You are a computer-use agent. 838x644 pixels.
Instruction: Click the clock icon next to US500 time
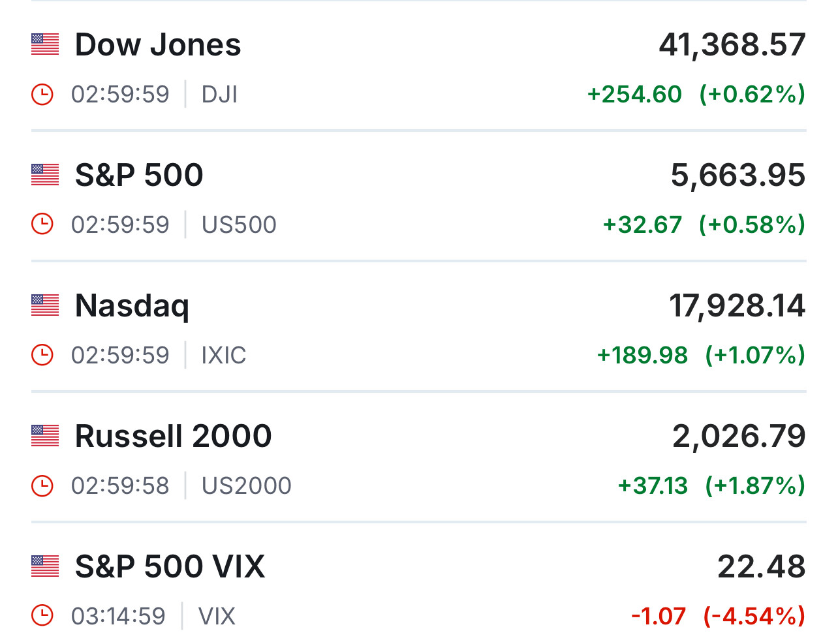point(42,224)
